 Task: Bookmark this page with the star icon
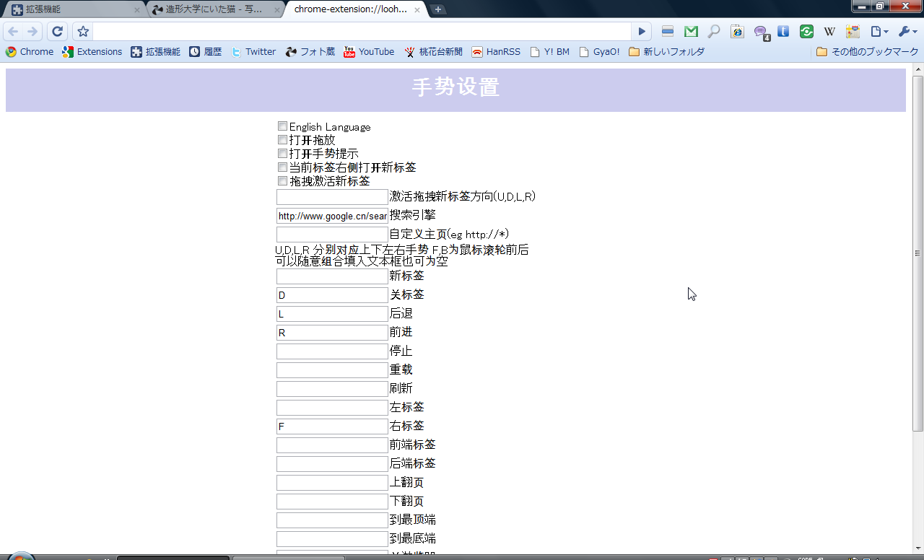click(x=83, y=32)
